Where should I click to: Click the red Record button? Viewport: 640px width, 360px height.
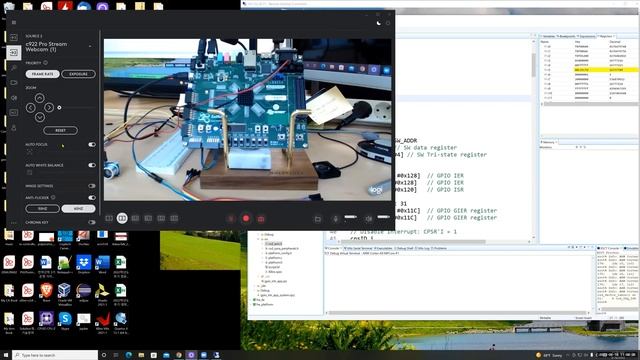coord(246,219)
